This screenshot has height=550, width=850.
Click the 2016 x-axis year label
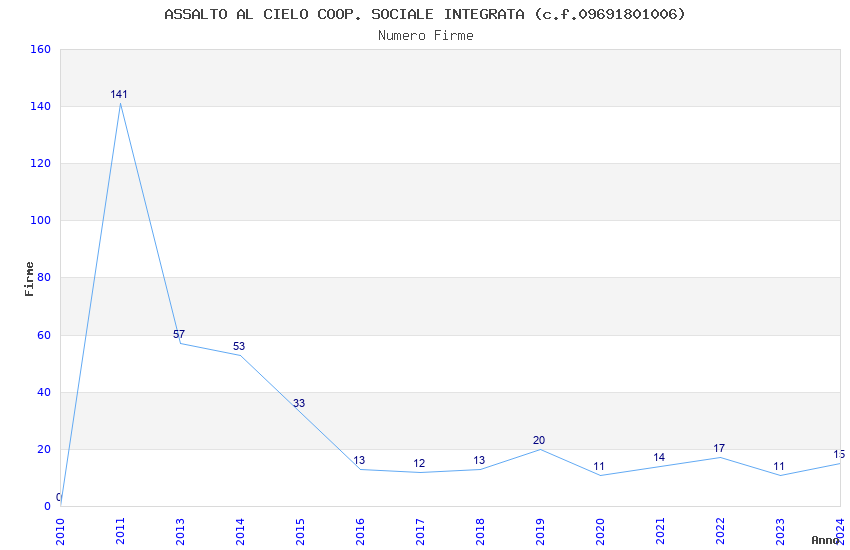point(361,529)
